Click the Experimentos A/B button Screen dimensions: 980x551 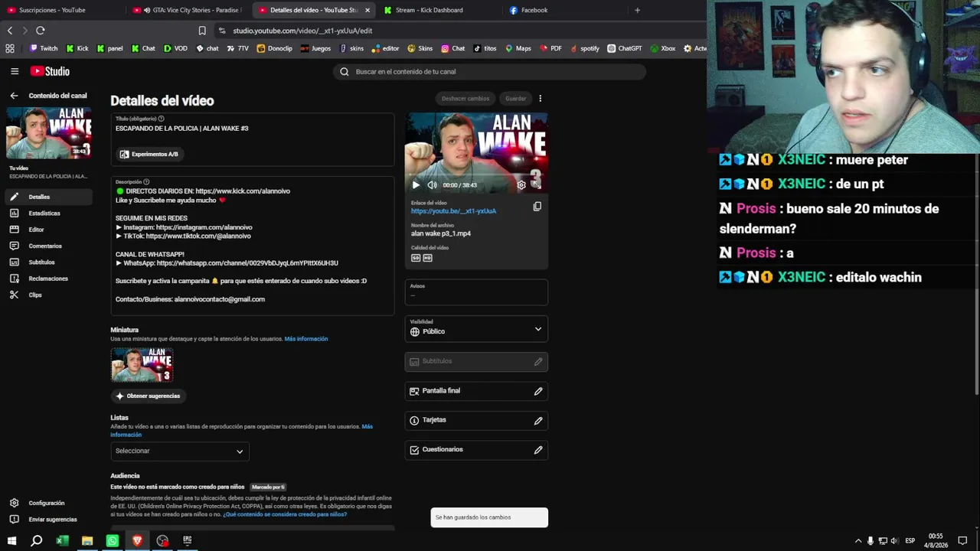[149, 155]
